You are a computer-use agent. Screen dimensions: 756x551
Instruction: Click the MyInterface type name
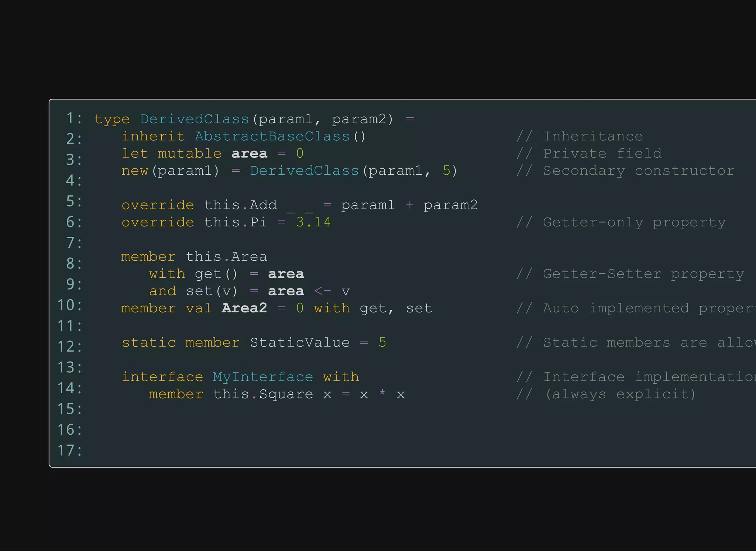point(263,377)
